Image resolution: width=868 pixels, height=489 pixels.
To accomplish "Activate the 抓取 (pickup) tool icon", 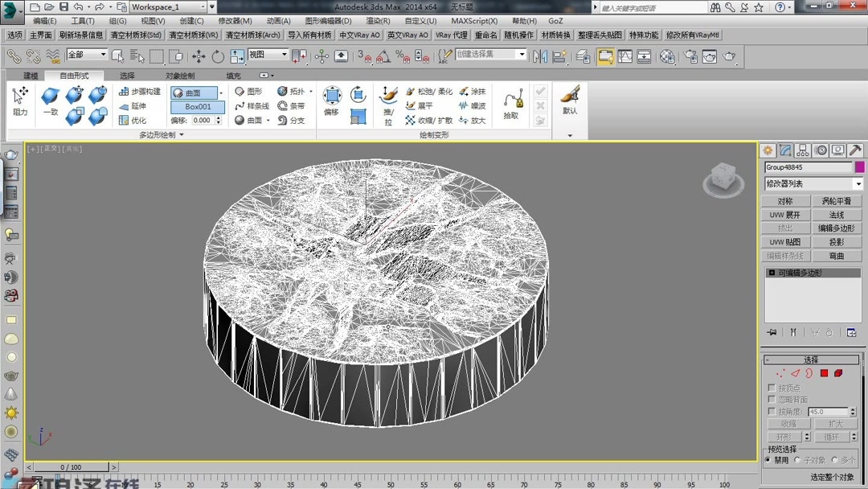I will point(512,99).
